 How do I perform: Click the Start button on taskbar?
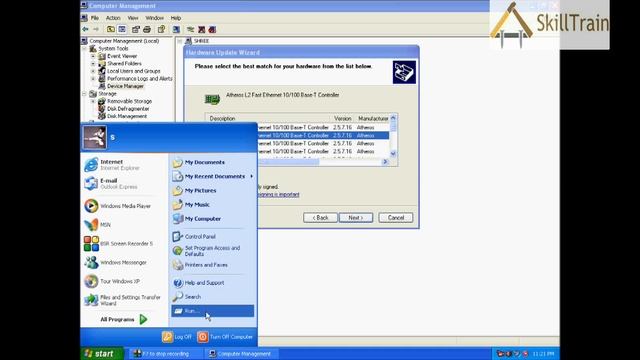(x=102, y=353)
